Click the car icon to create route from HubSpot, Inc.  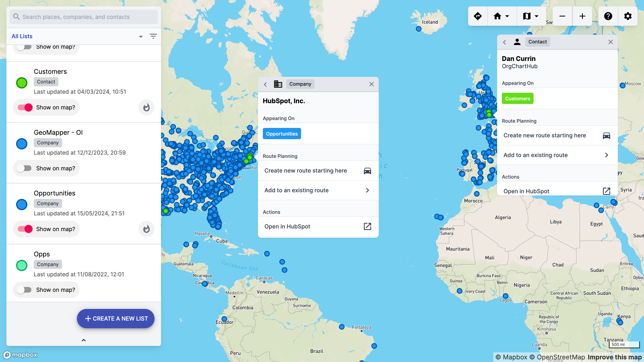[367, 171]
